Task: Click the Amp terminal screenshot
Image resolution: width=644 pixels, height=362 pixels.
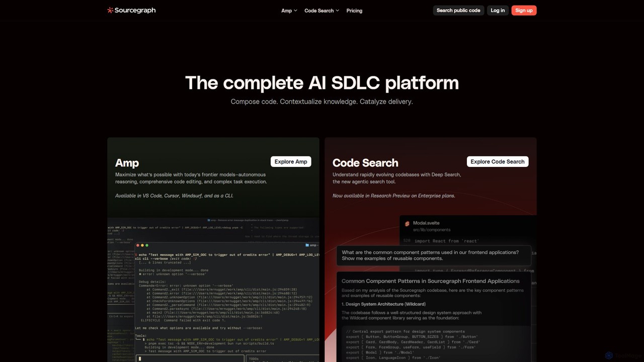Action: (213, 290)
